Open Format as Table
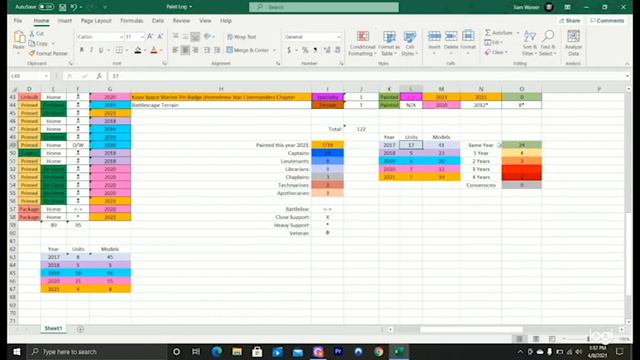This screenshot has width=640, height=360. coord(389,43)
